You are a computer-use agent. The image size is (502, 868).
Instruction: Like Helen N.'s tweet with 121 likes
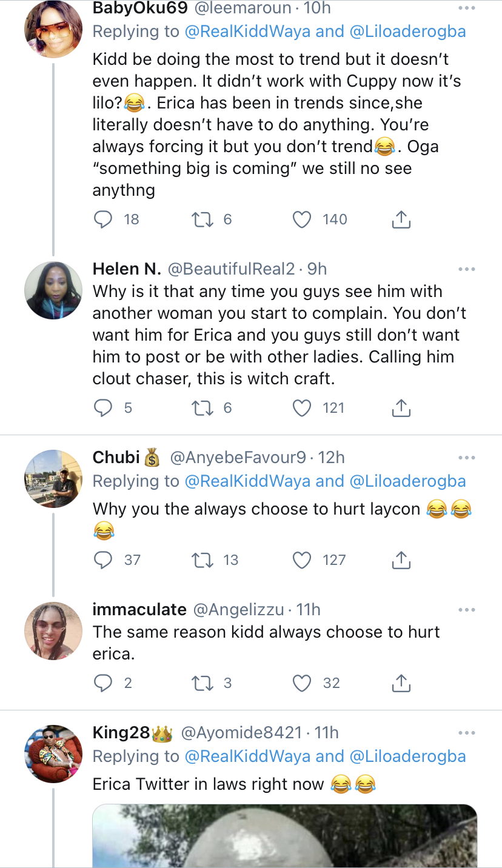point(302,409)
